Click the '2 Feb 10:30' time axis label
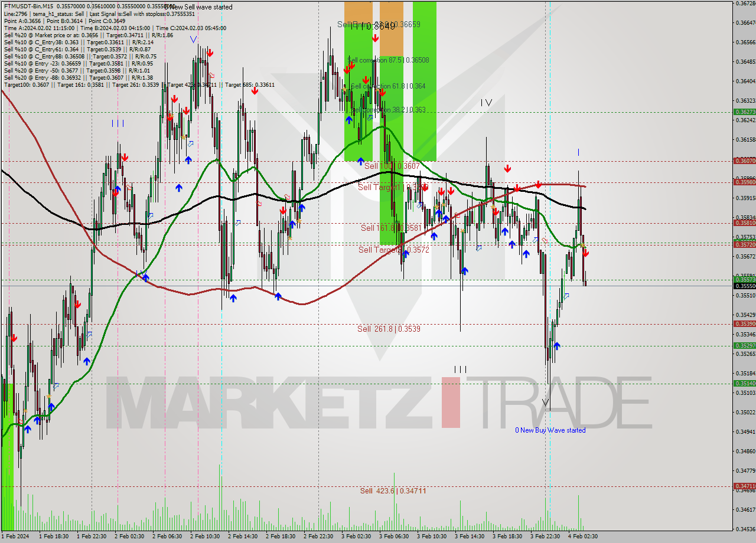This screenshot has height=543, width=756. pos(204,537)
